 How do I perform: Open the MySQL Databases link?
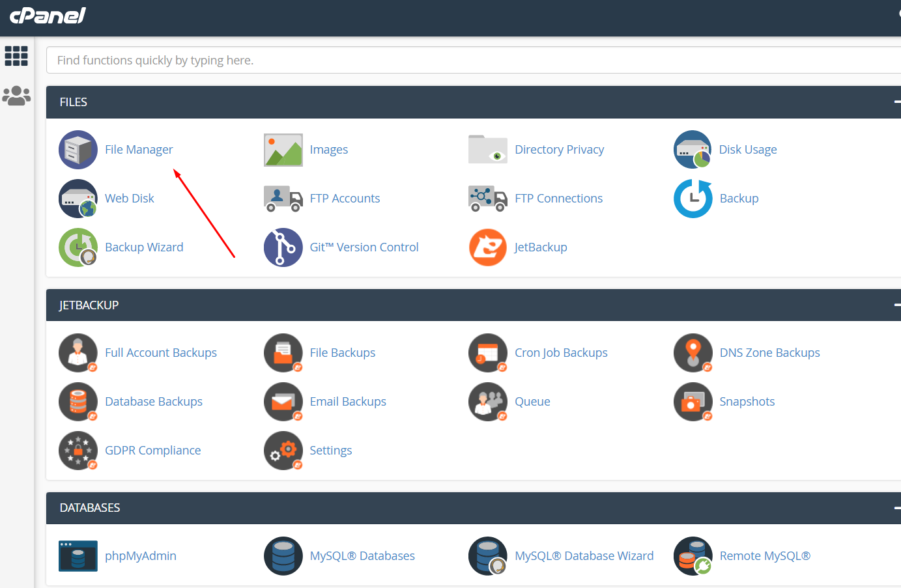click(x=362, y=556)
